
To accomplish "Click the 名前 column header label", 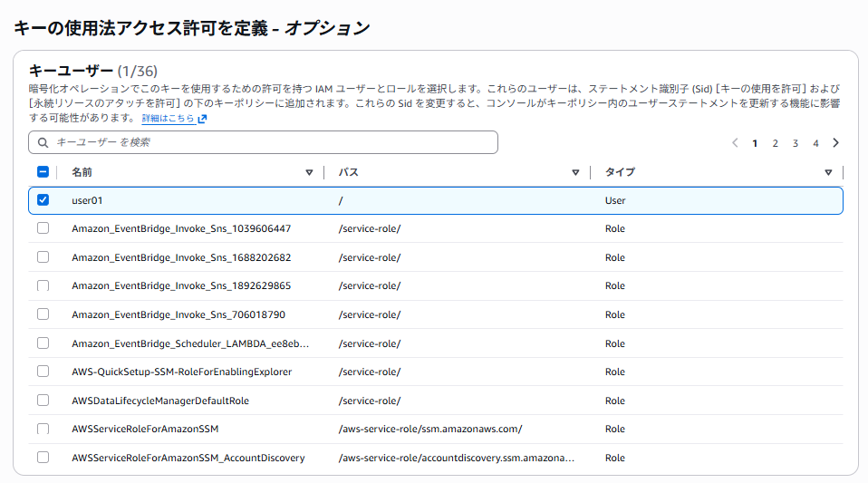I will pos(82,172).
